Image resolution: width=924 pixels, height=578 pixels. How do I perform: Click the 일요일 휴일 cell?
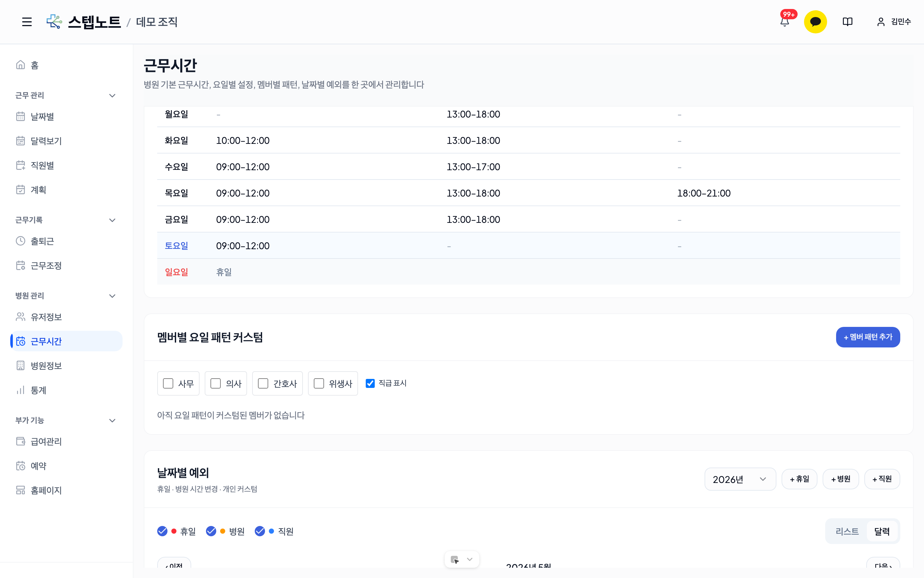click(224, 272)
